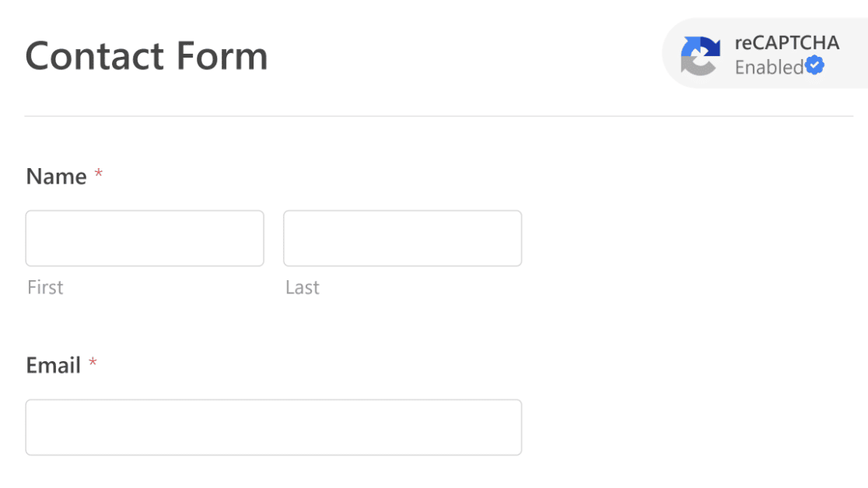This screenshot has width=868, height=488.
Task: Click the blue verified checkmark badge
Action: coord(814,65)
